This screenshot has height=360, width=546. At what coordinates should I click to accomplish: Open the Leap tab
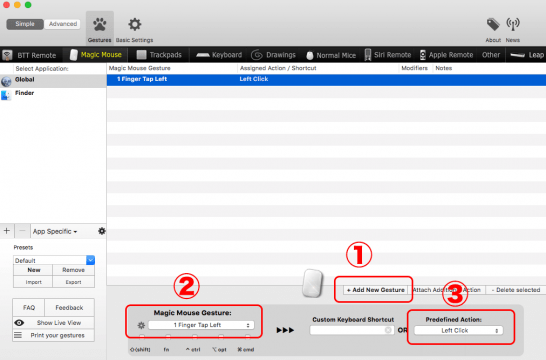pos(527,55)
